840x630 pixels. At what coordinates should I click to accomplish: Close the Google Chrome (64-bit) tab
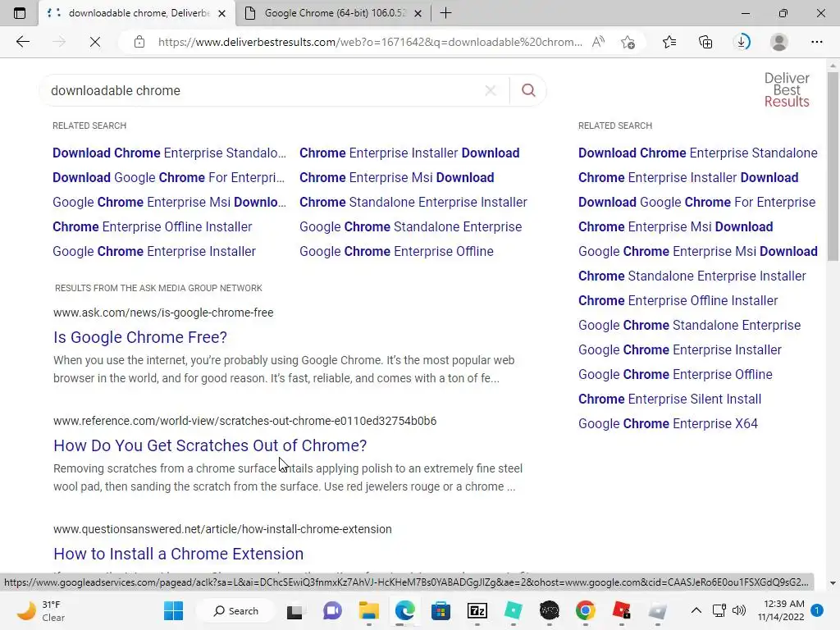[x=418, y=13]
